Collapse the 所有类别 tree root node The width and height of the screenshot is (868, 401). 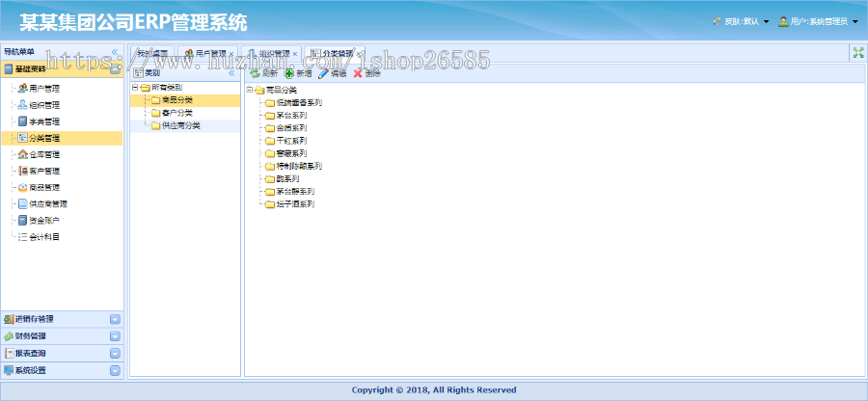coord(135,88)
